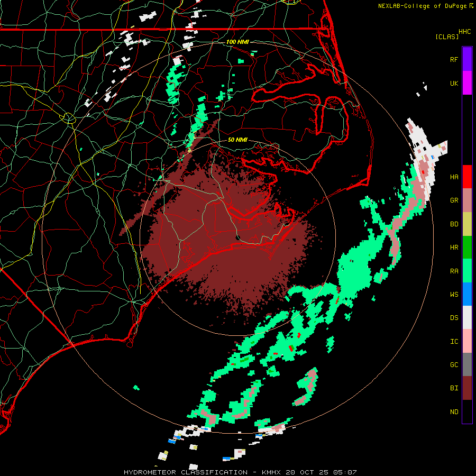
Task: Click the HHC product code label
Action: click(x=464, y=32)
